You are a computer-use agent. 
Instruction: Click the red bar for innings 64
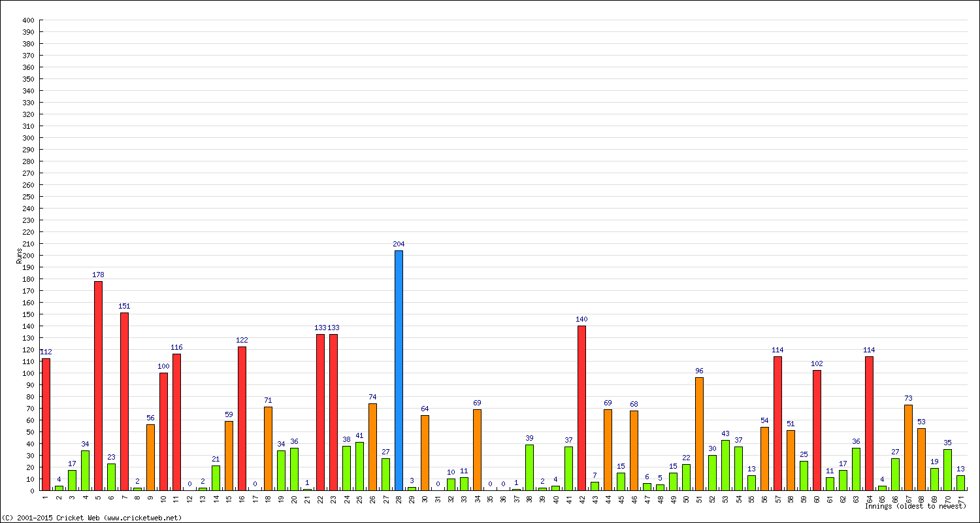point(869,423)
